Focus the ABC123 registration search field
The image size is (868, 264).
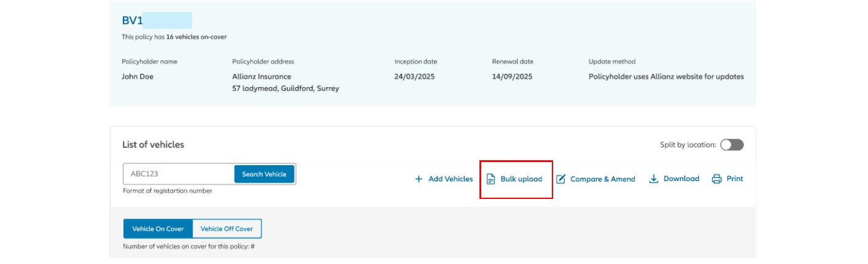coord(179,174)
